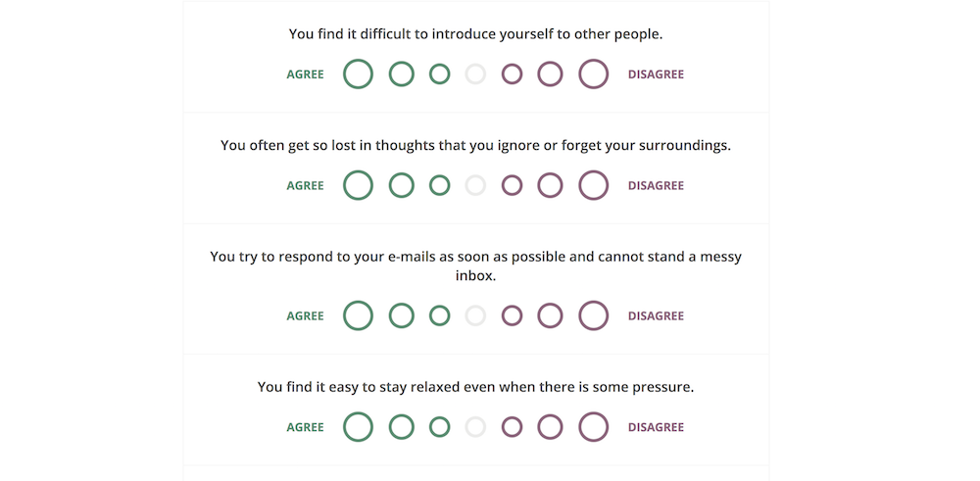The height and width of the screenshot is (481, 980).
Task: Select strongest agree for lost in thoughts question
Action: pyautogui.click(x=359, y=185)
